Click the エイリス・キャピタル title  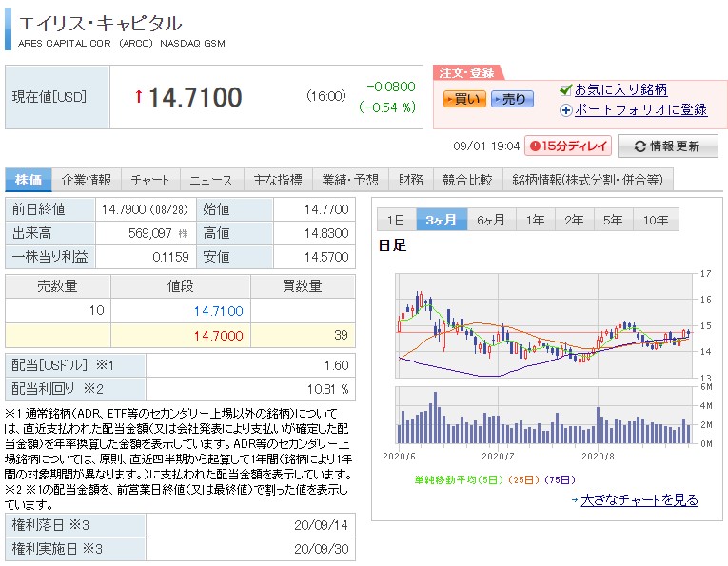pos(100,24)
